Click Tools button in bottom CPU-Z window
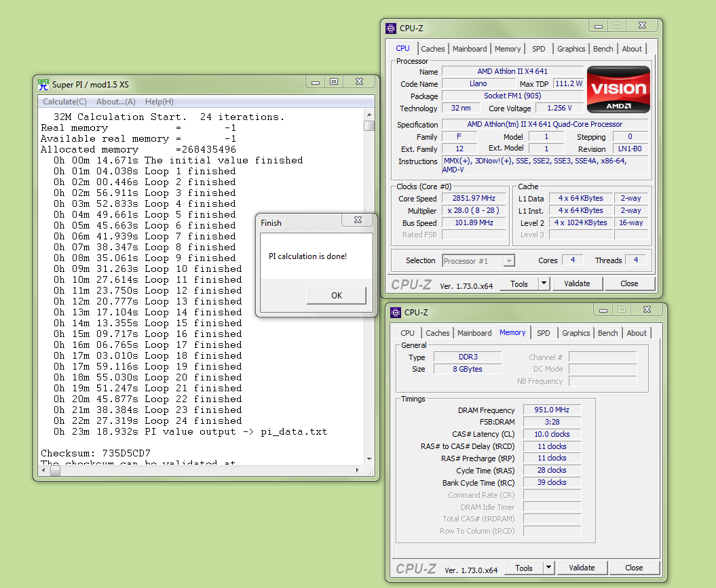The width and height of the screenshot is (716, 588). click(x=524, y=568)
